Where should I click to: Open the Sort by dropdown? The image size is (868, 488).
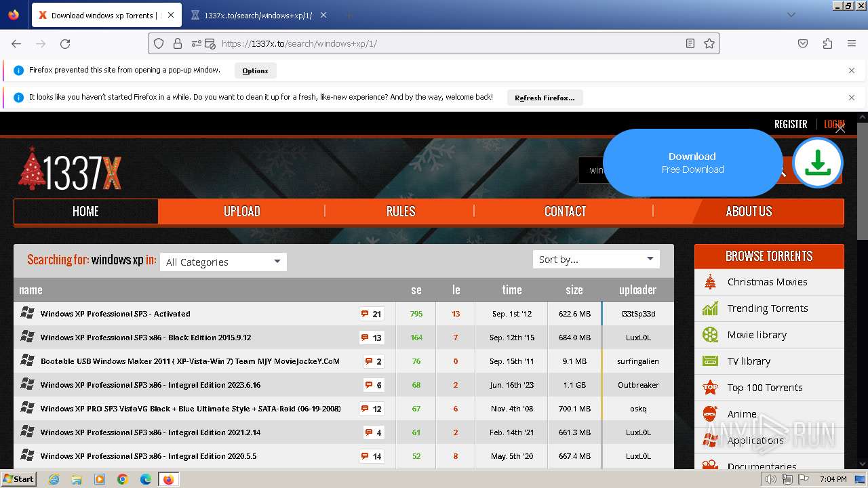596,260
